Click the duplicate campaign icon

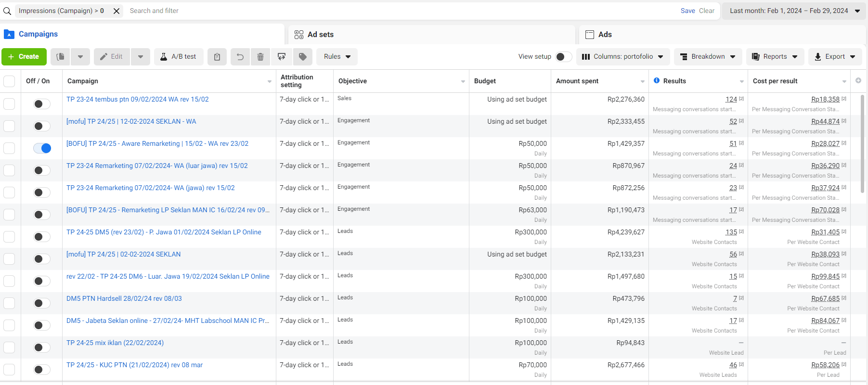pos(60,57)
